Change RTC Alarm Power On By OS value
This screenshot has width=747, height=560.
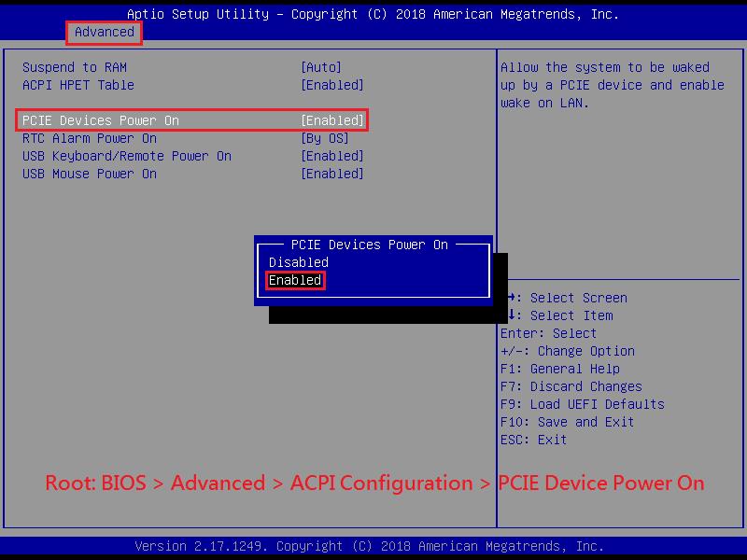325,138
